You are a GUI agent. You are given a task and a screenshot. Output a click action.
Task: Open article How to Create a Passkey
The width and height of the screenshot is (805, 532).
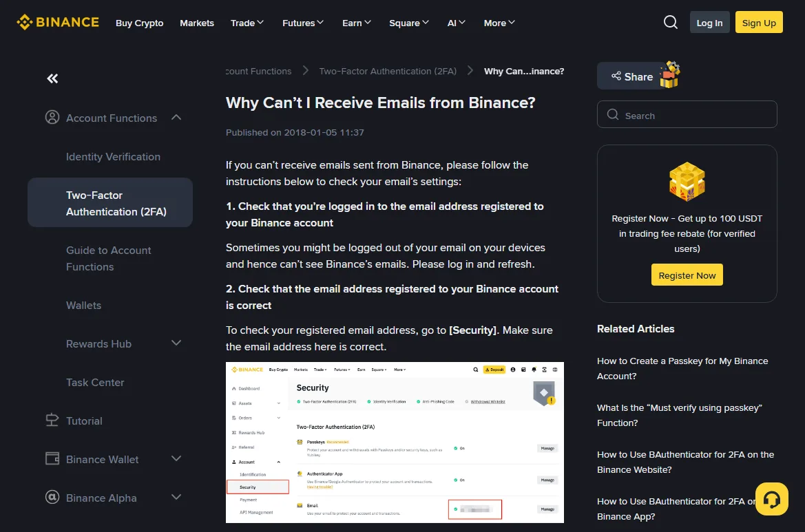click(x=682, y=368)
